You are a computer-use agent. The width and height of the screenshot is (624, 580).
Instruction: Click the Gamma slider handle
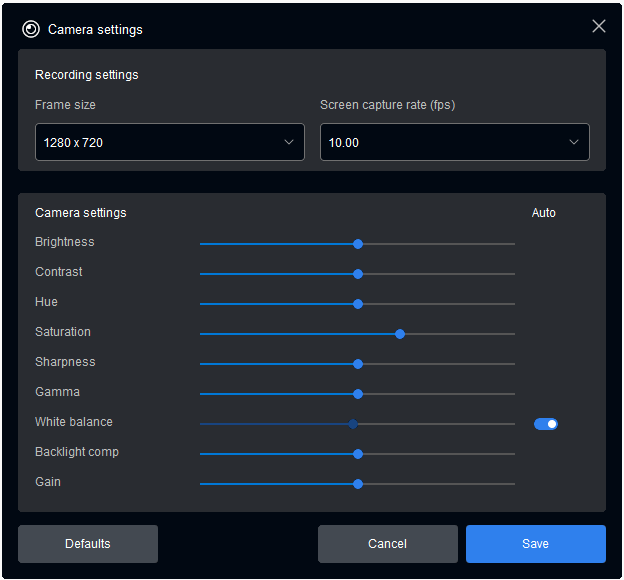tap(358, 394)
